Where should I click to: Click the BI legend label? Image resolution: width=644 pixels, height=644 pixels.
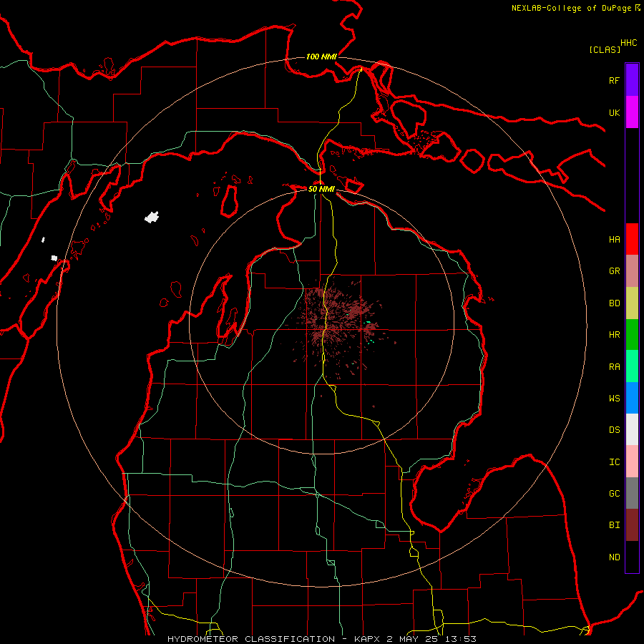pyautogui.click(x=614, y=525)
